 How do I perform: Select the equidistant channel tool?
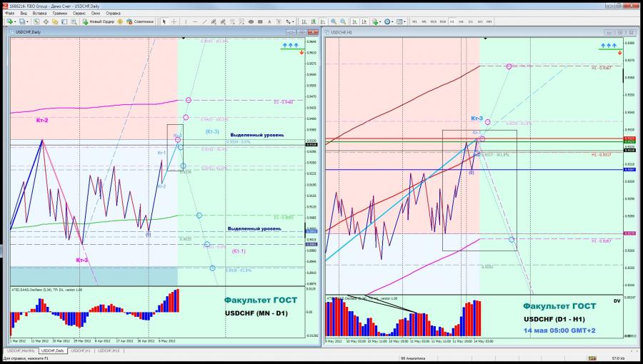click(x=214, y=21)
